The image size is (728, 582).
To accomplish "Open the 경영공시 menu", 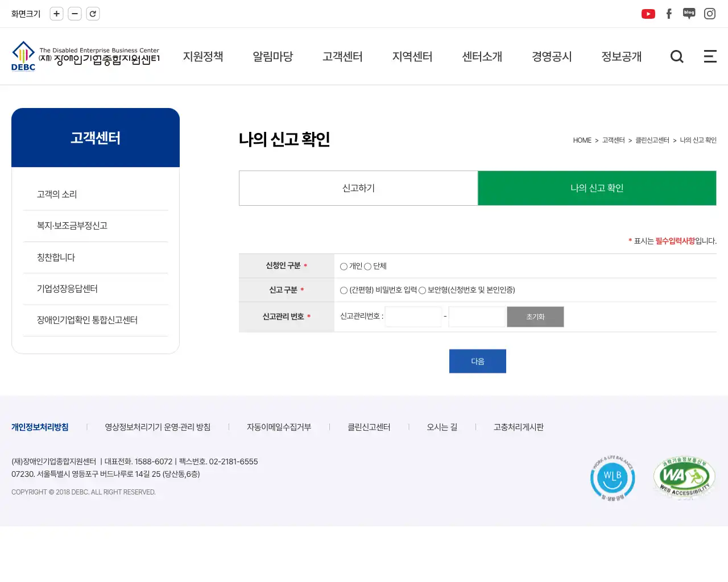I will click(x=552, y=56).
